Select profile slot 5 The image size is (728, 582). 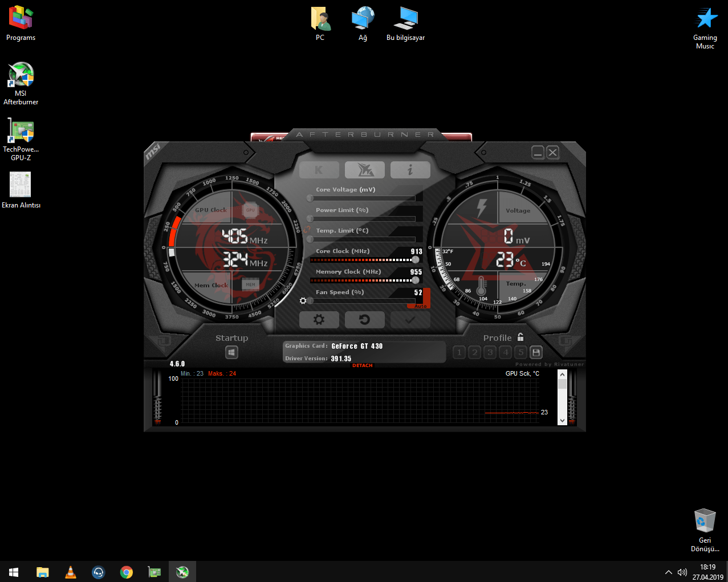[520, 352]
